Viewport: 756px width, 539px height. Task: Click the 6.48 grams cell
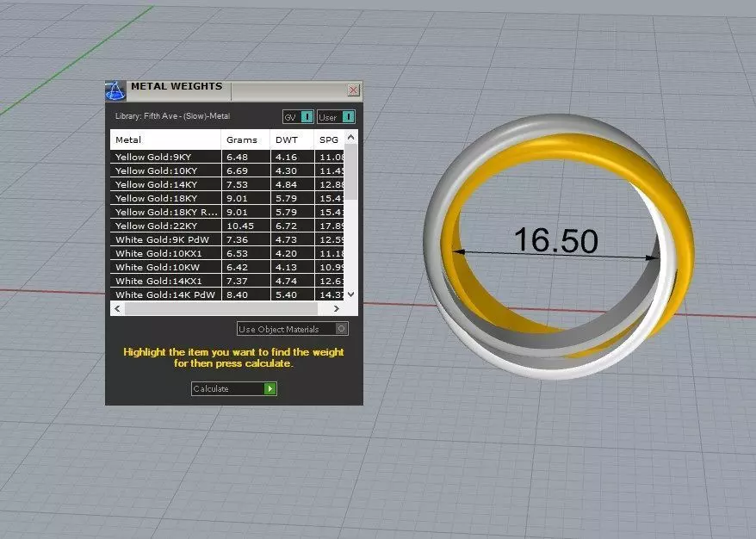[x=246, y=157]
